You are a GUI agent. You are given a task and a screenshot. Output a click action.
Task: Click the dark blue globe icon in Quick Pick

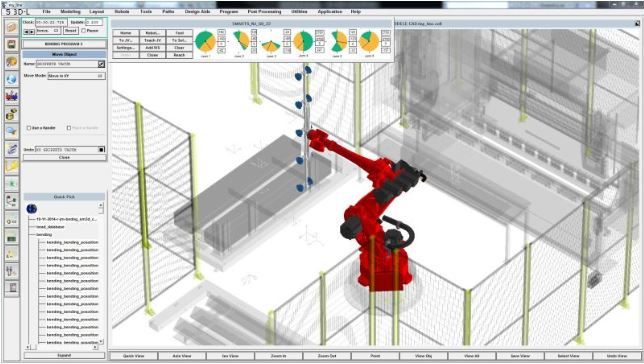pyautogui.click(x=32, y=209)
